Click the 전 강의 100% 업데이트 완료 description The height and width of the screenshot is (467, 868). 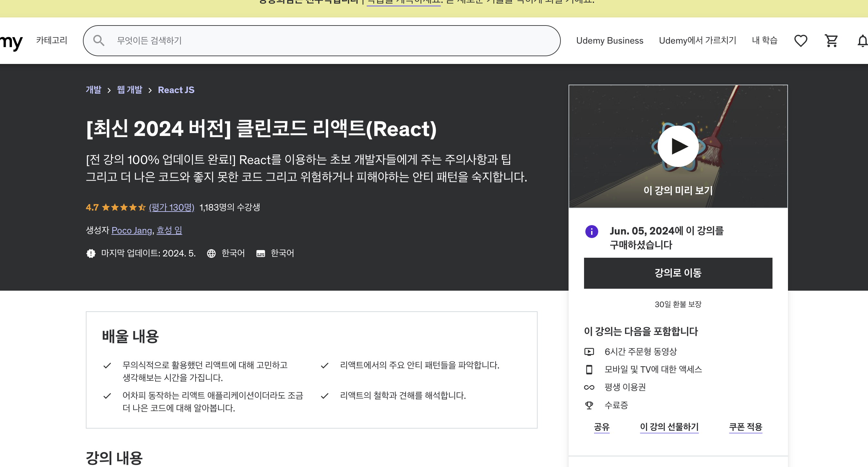(x=307, y=168)
